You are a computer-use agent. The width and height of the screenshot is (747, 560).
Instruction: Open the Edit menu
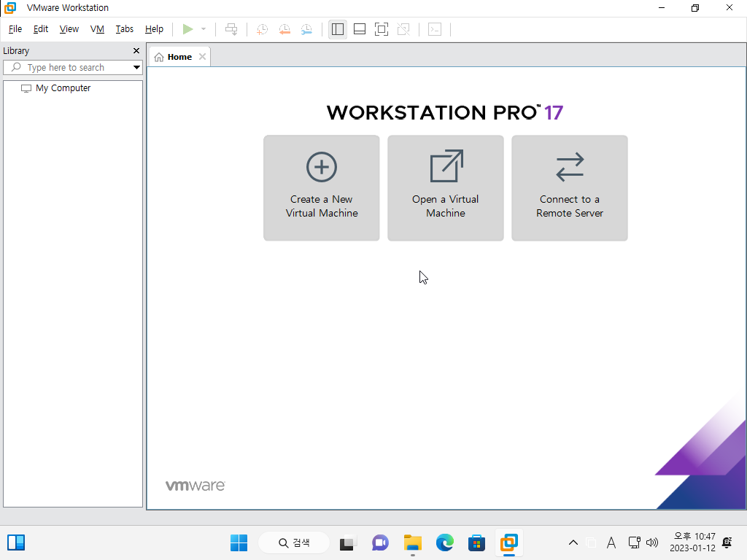(41, 29)
